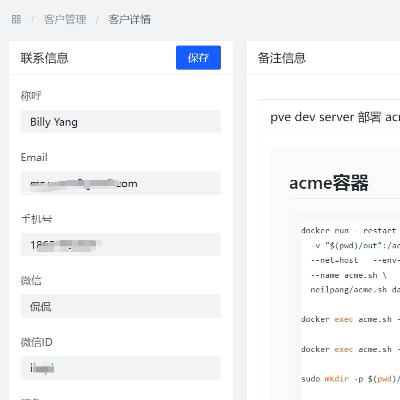
Task: Click the Email field label
Action: tap(34, 157)
